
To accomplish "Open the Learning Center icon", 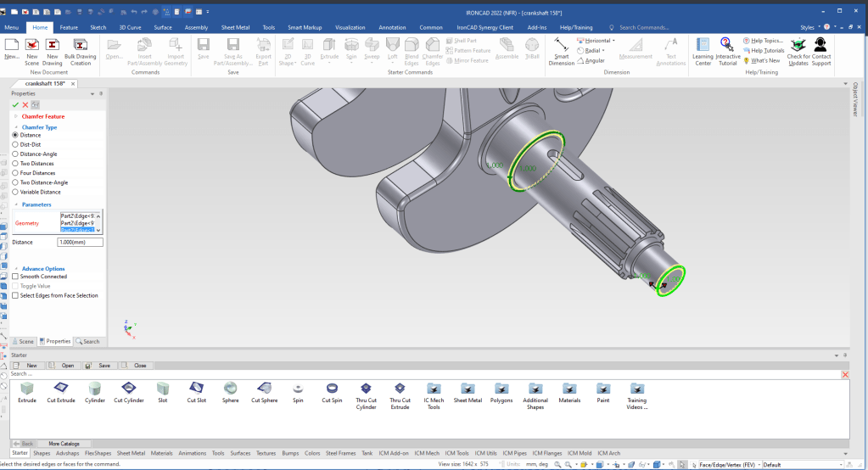I will (703, 46).
